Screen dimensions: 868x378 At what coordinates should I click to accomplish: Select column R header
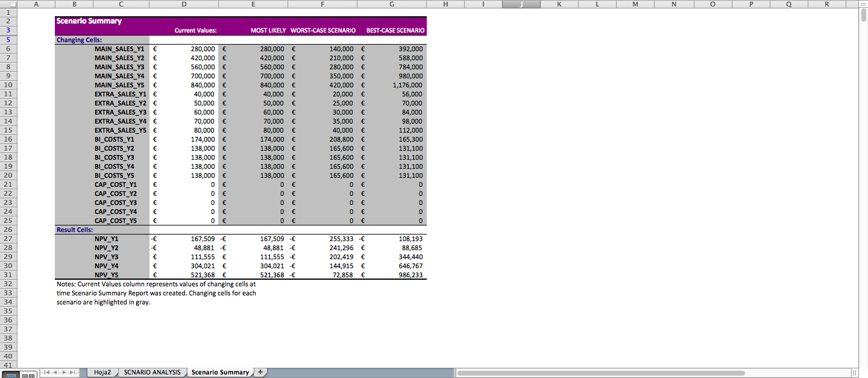coord(826,4)
